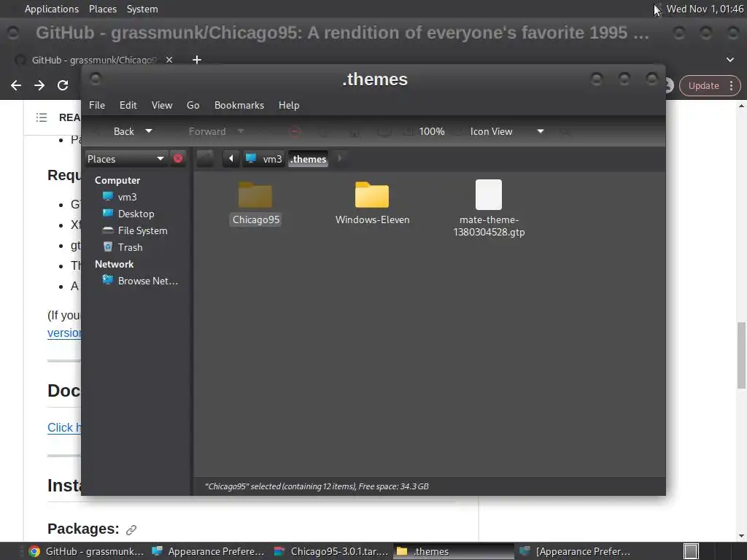Click the right path scroll arrow
Viewport: 747px width, 560px height.
(339, 158)
